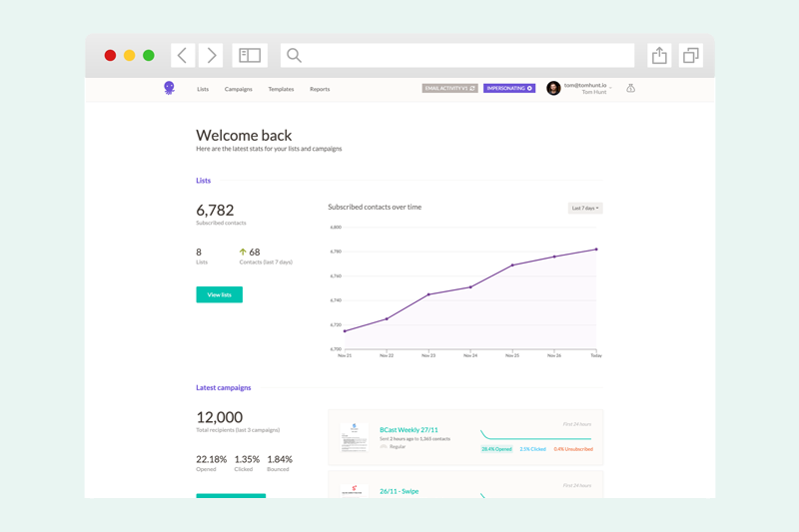This screenshot has height=532, width=799.
Task: Click the 22.18% Opened figure
Action: (211, 459)
